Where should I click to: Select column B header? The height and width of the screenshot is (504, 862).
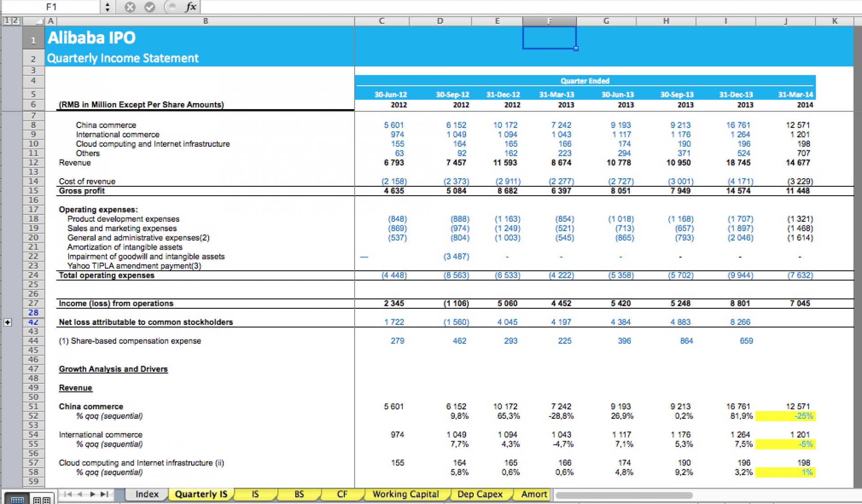[x=206, y=21]
